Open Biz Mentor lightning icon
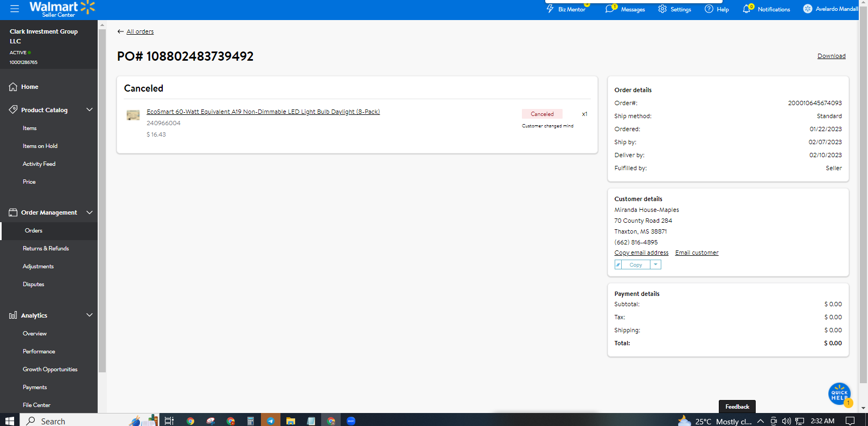The width and height of the screenshot is (868, 426). coord(550,9)
